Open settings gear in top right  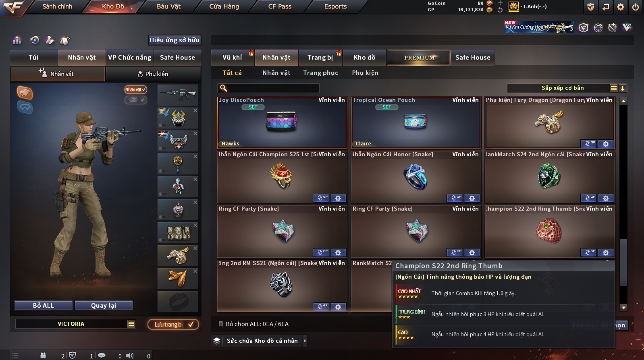[621, 6]
